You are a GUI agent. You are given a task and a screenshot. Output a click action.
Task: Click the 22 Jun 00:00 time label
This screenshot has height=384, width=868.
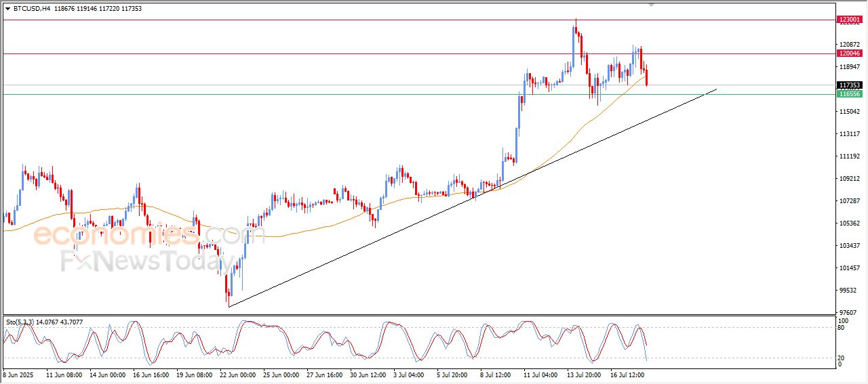(x=237, y=374)
